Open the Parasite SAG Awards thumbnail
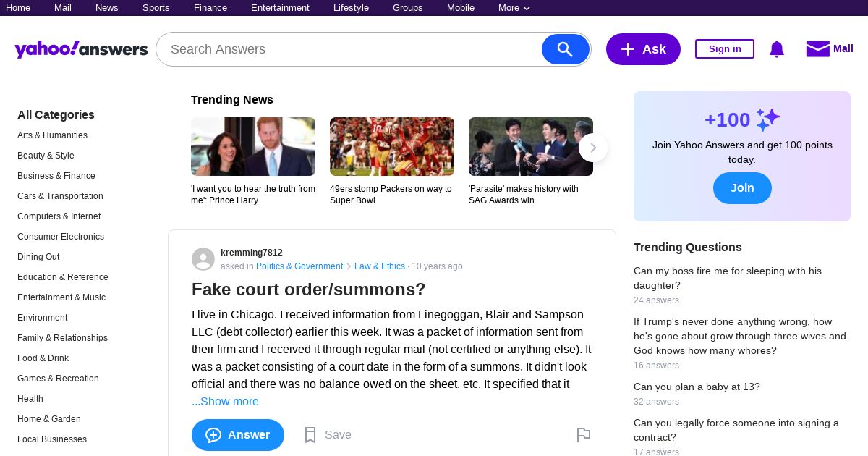 [x=531, y=146]
